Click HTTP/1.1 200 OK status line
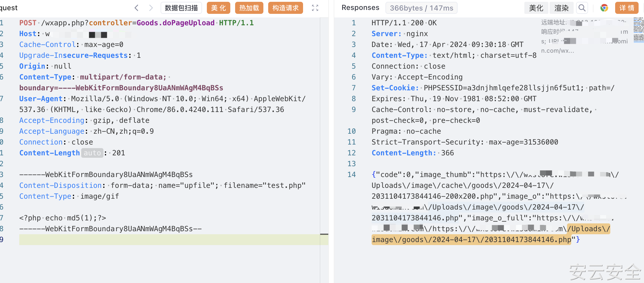This screenshot has width=644, height=283. tap(404, 23)
